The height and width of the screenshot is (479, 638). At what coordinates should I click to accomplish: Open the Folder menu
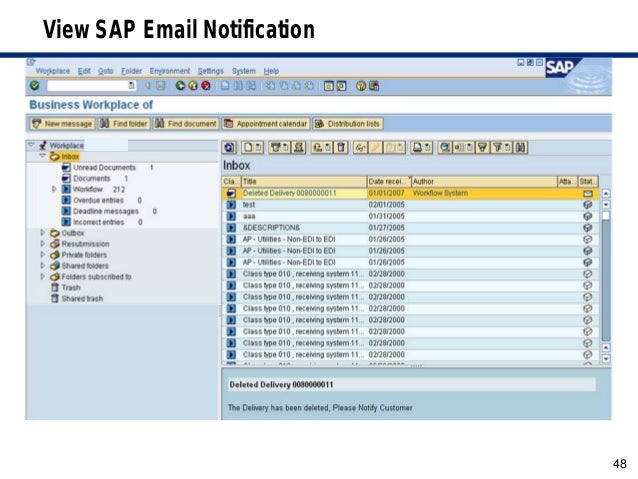[x=131, y=71]
